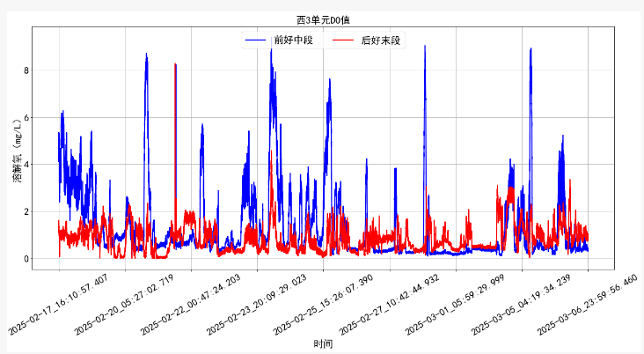Click the 2025-03-01_05:59:29.999 x-axis date label
The width and height of the screenshot is (644, 354).
457,303
